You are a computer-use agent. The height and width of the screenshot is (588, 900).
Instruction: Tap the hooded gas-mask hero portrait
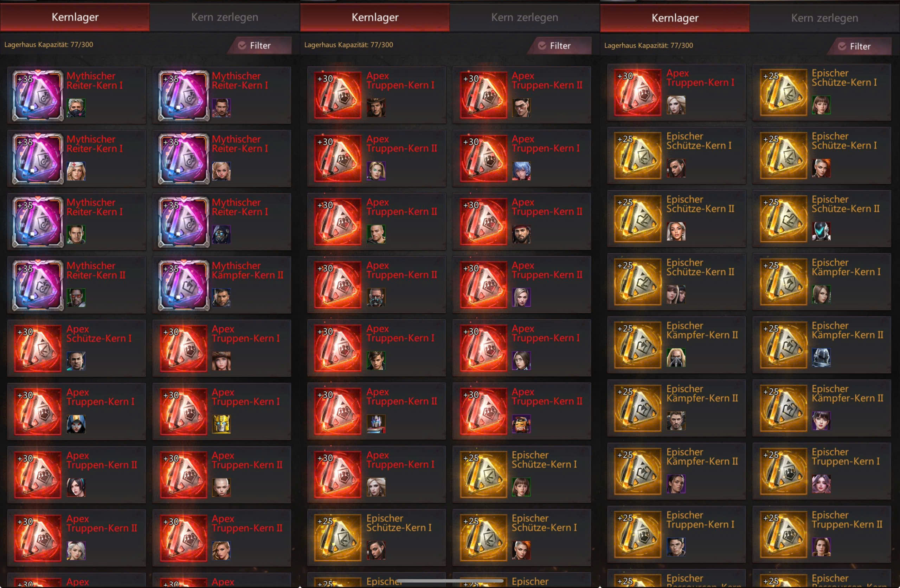pos(221,234)
